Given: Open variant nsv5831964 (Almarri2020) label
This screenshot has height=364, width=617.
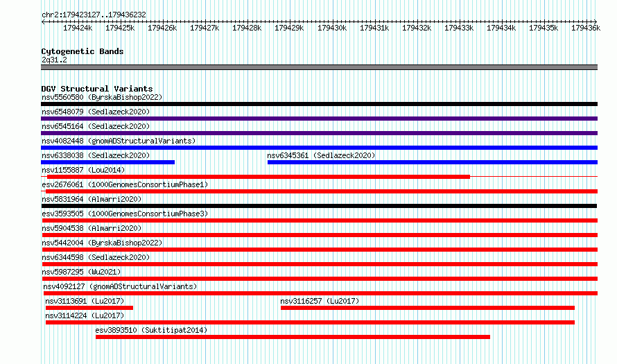Looking at the screenshot, I should [x=92, y=199].
